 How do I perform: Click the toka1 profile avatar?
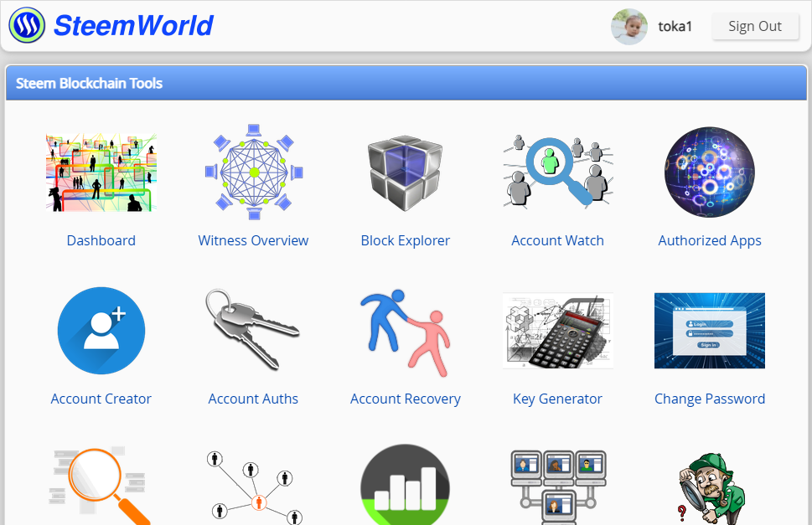click(x=629, y=27)
